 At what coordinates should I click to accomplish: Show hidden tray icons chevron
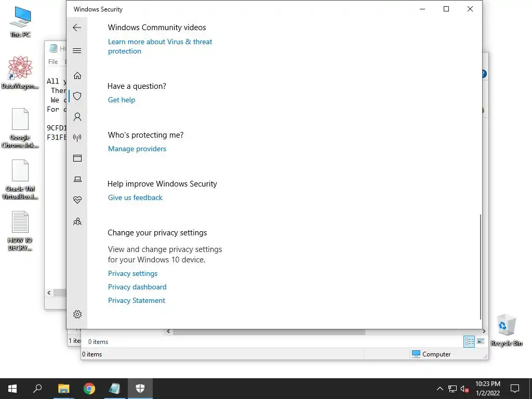440,389
